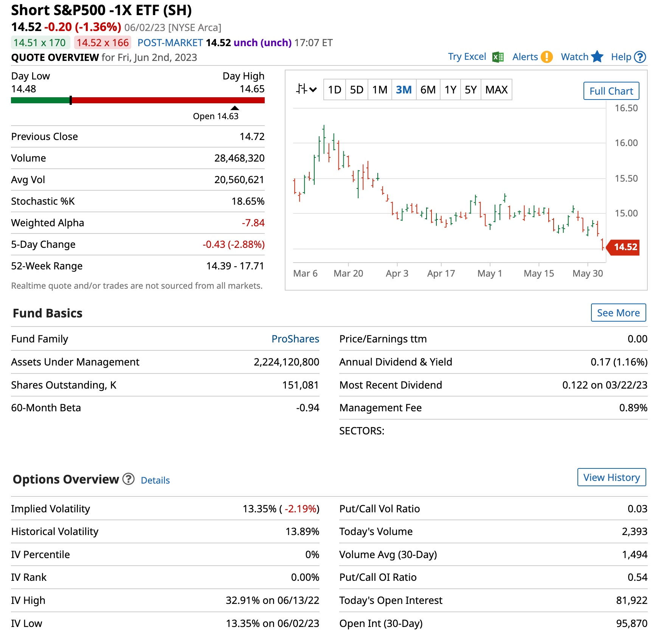
Task: Click the Weighted Alpha value -7.84
Action: point(253,223)
